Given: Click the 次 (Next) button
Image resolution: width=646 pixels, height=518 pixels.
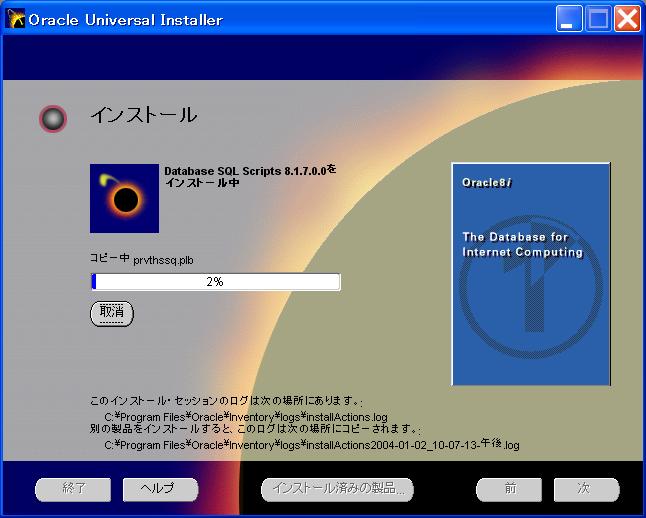Looking at the screenshot, I should (x=586, y=490).
